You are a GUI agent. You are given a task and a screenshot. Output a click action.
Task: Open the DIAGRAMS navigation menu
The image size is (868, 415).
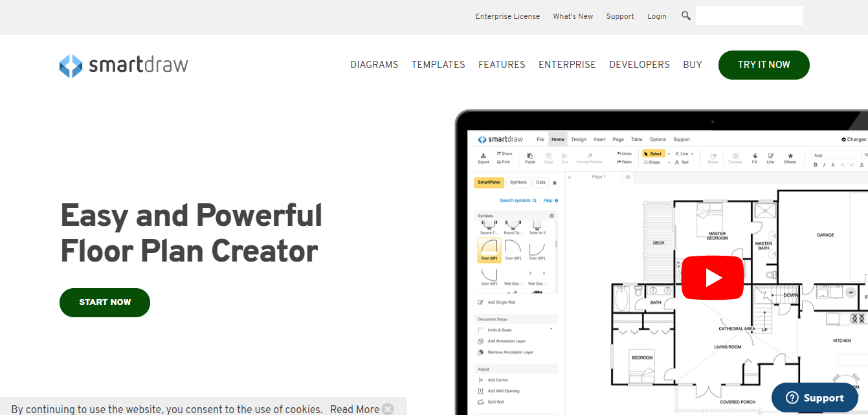(x=374, y=65)
